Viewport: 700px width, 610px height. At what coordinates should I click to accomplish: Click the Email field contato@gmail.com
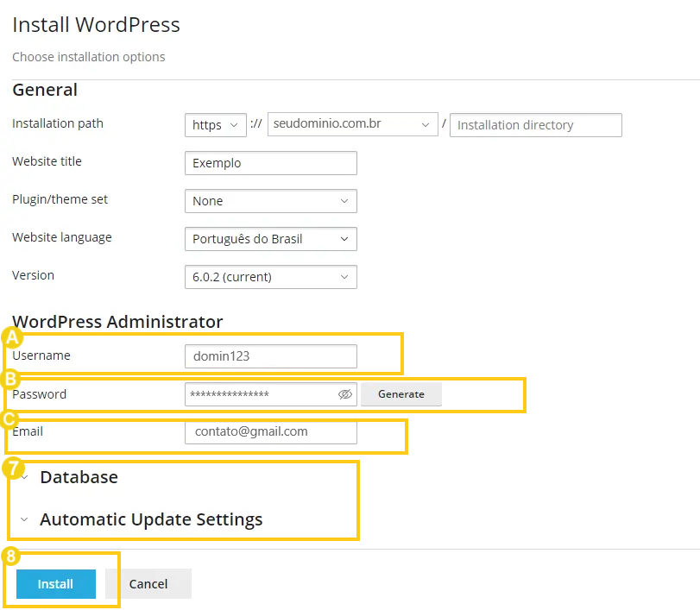pyautogui.click(x=271, y=432)
